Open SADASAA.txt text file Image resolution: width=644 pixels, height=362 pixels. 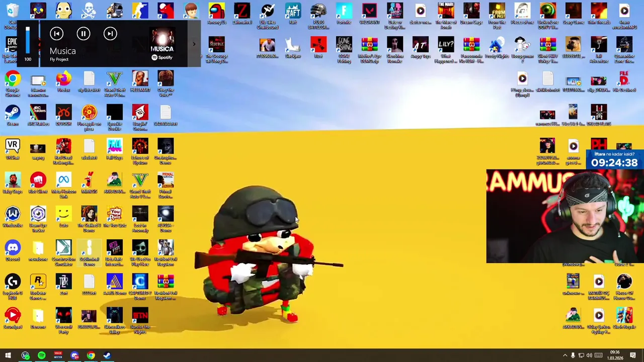point(166,116)
